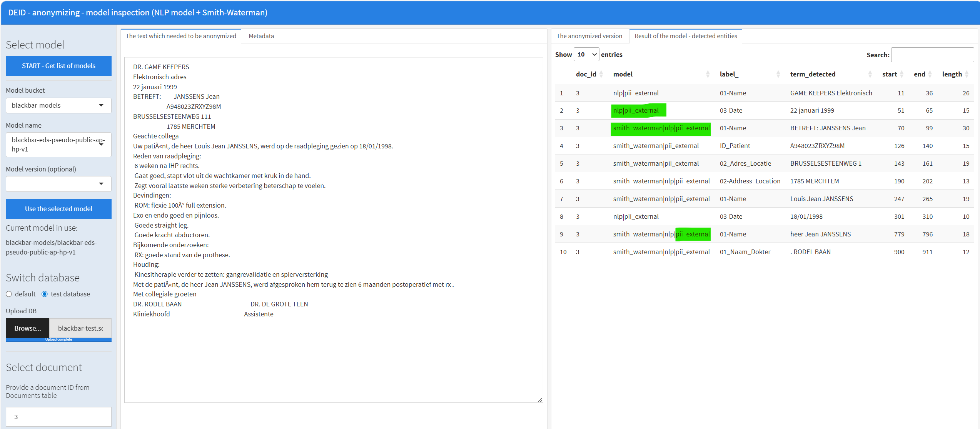Viewport: 980px width, 429px height.
Task: Click the Upload complete progress bar
Action: pyautogui.click(x=58, y=339)
